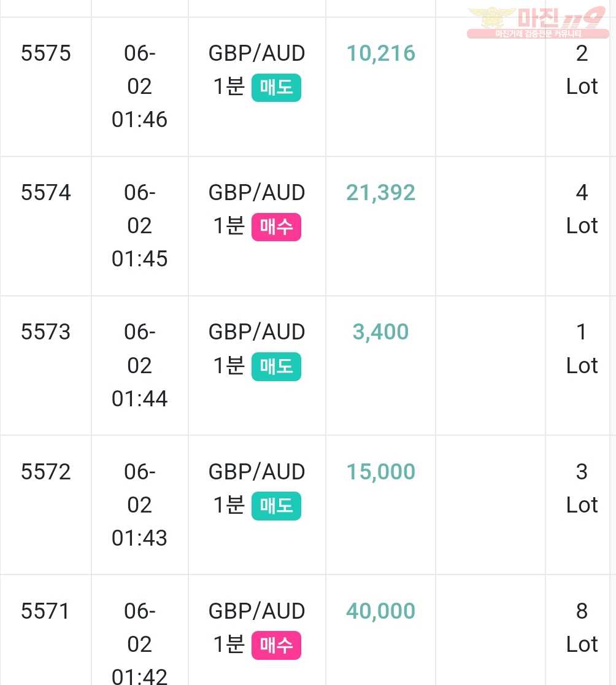Click the 매도 badge in row 5573

pyautogui.click(x=276, y=366)
